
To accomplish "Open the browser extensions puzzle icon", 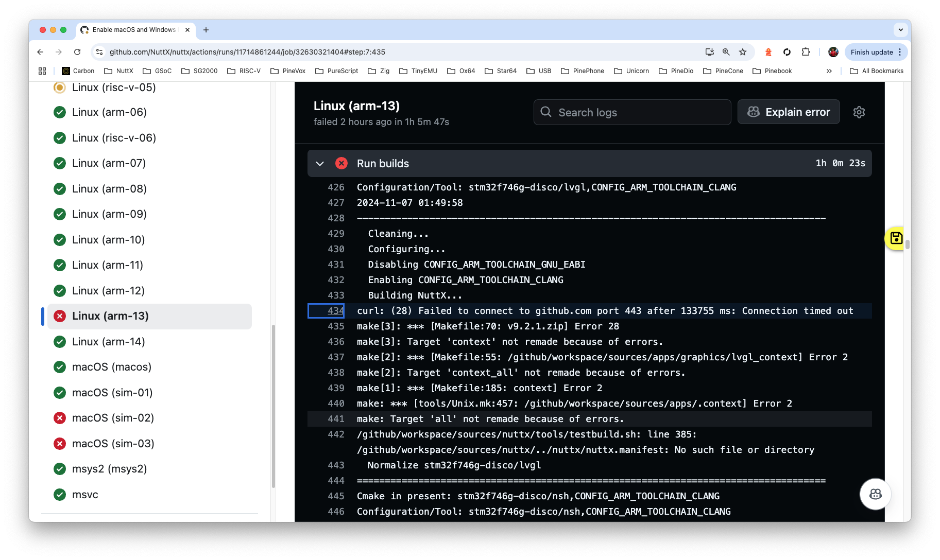I will [806, 52].
